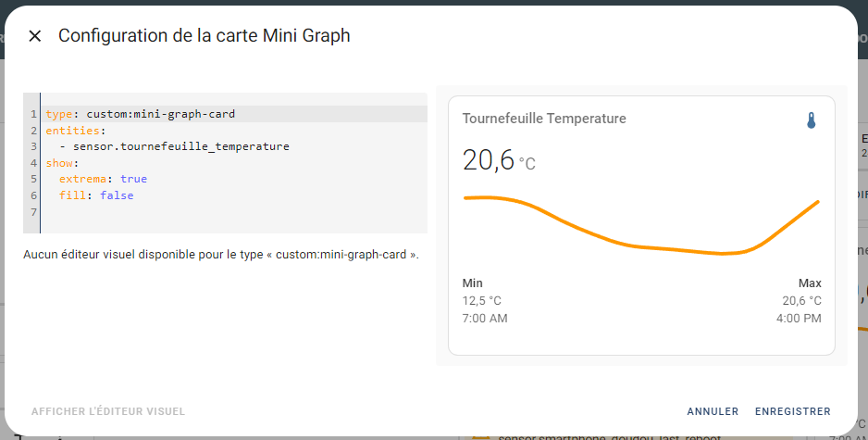The height and width of the screenshot is (440, 868).
Task: Click AFFICHER L'ÉDITEUR VISUEL button
Action: click(x=108, y=411)
